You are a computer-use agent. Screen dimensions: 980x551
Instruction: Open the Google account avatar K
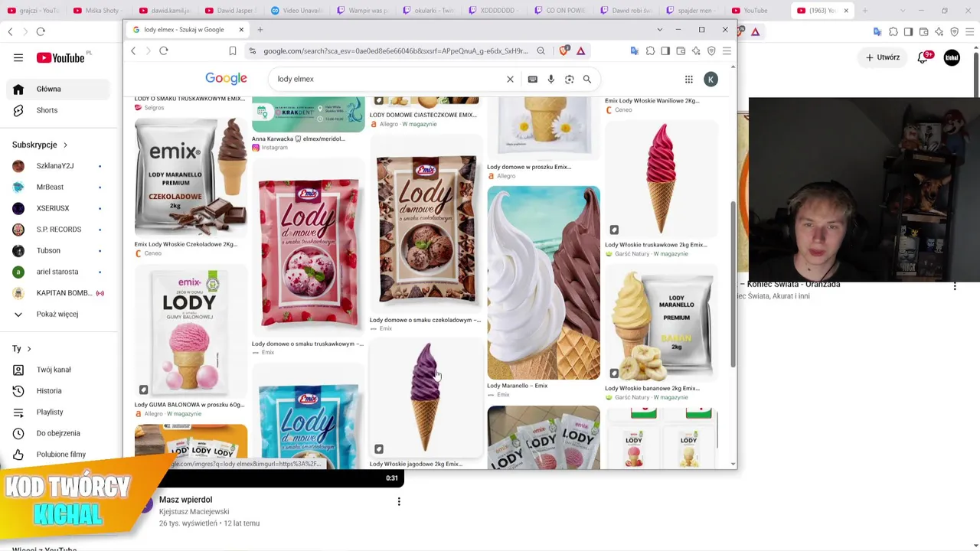pos(710,79)
